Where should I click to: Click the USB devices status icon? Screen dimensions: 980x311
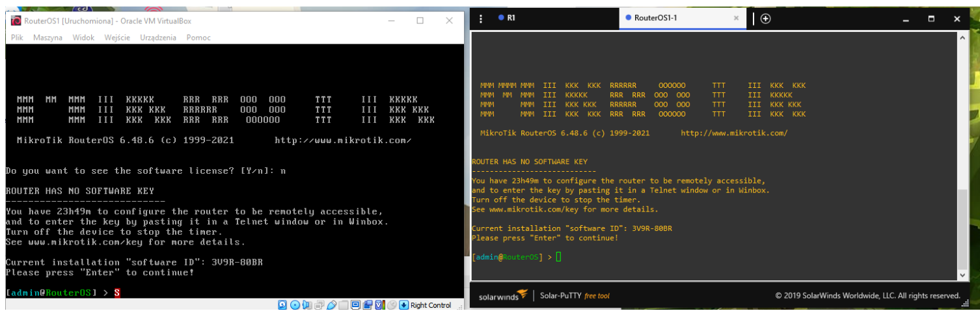(x=331, y=305)
